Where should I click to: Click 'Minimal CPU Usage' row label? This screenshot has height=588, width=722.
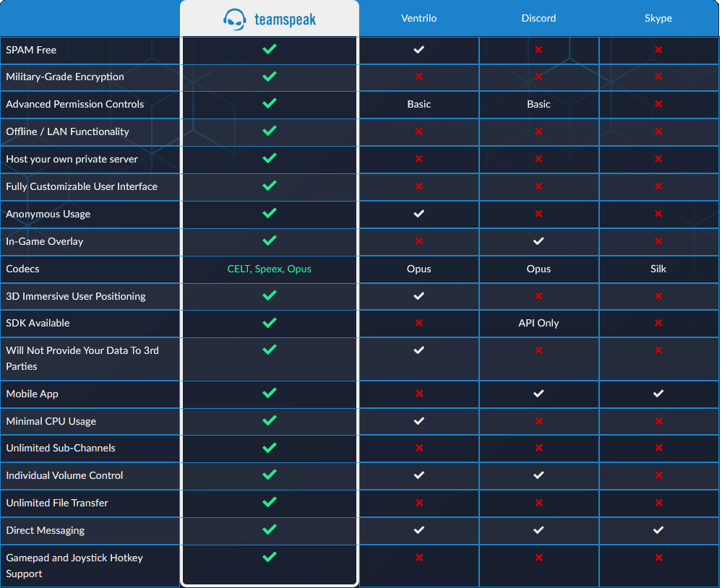click(51, 421)
